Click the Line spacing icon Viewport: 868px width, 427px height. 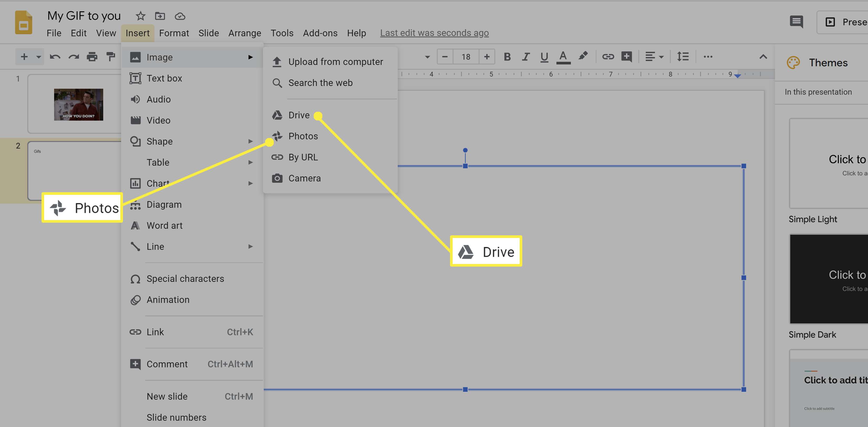click(682, 57)
